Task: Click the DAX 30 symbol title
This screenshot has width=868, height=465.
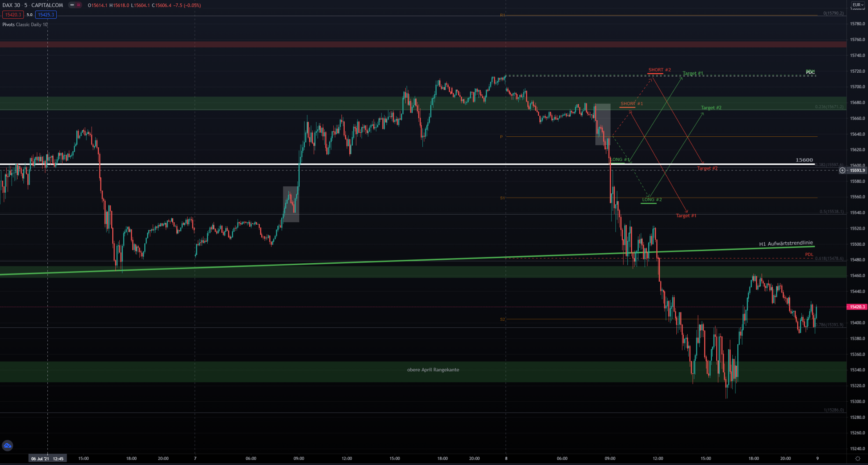Action: click(x=11, y=5)
